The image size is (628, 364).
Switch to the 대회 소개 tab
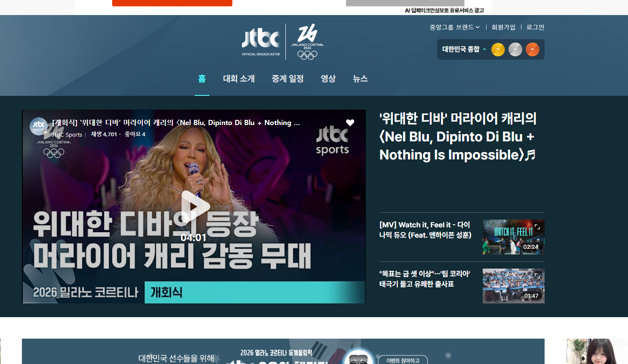(239, 79)
